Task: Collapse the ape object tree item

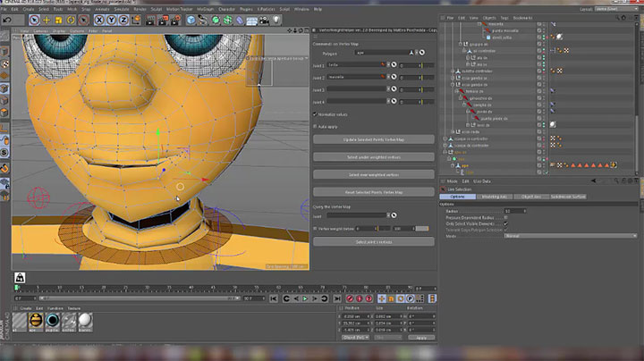Action: 453,165
